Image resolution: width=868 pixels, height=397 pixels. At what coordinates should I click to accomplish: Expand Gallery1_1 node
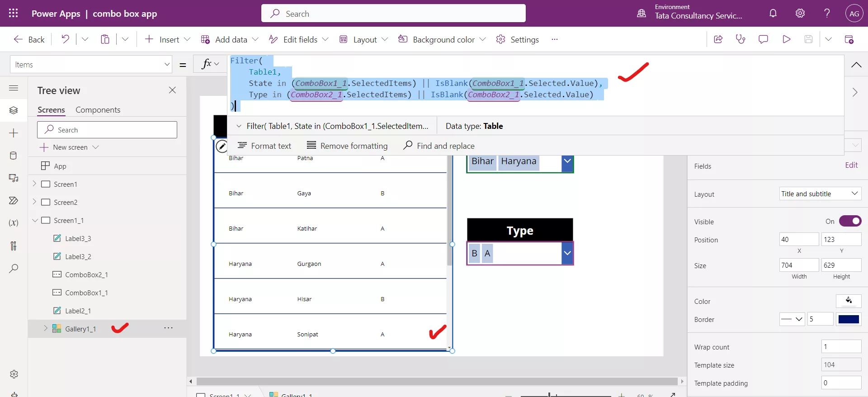45,329
